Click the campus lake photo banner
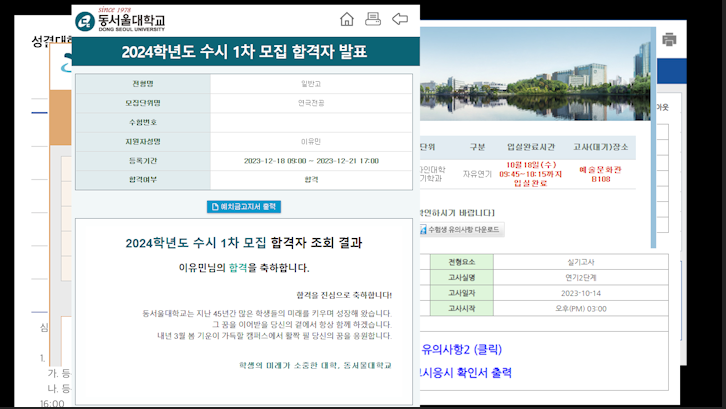The height and width of the screenshot is (409, 726). point(535,74)
